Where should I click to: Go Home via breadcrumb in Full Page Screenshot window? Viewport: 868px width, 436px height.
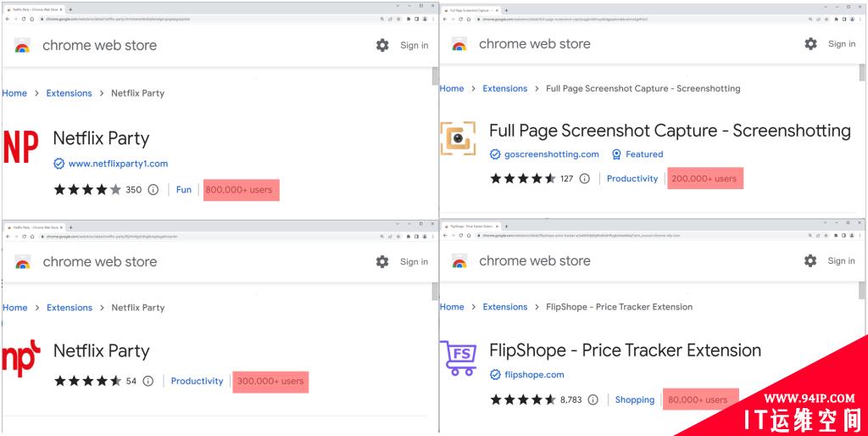click(452, 88)
